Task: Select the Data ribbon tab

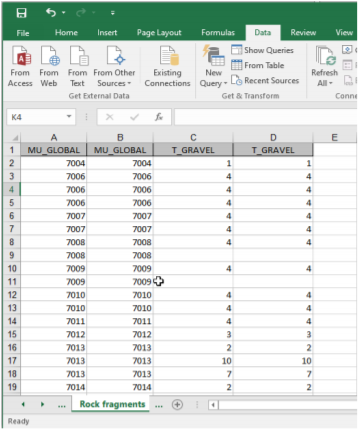Action: tap(263, 33)
